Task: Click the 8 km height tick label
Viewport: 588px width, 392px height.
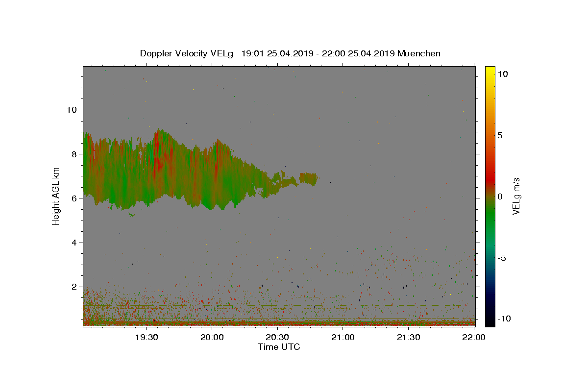Action: tap(73, 154)
